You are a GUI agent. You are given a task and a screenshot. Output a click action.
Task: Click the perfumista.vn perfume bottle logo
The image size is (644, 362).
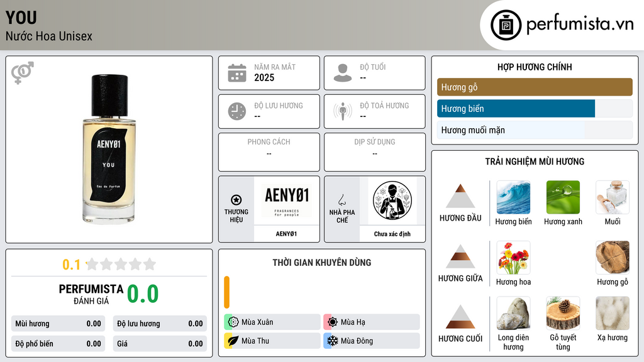coord(506,25)
